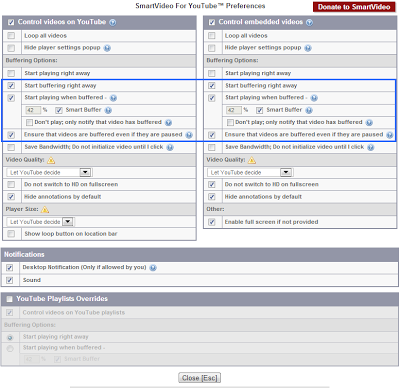Open help for Start playing when buffered, embedded column
Image resolution: width=400 pixels, height=388 pixels.
pyautogui.click(x=314, y=98)
